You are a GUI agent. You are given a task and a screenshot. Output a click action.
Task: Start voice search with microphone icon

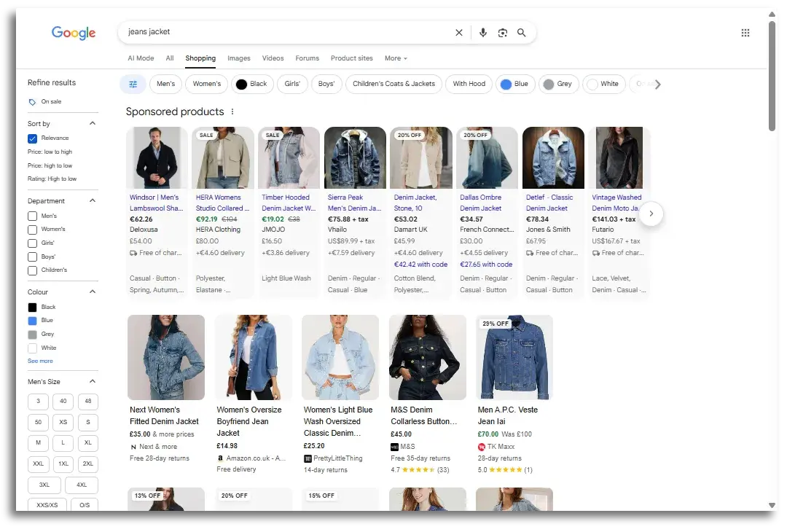[483, 33]
